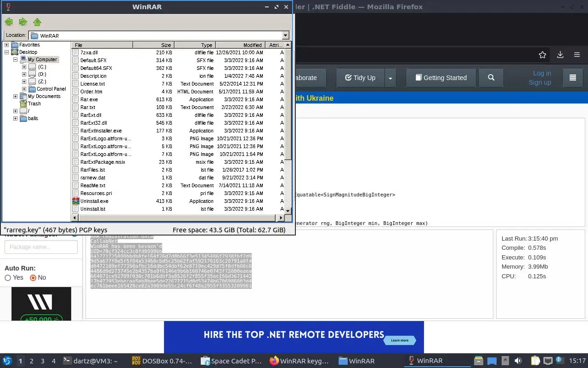Go back with the green left arrow
This screenshot has height=368, width=588.
(9, 22)
